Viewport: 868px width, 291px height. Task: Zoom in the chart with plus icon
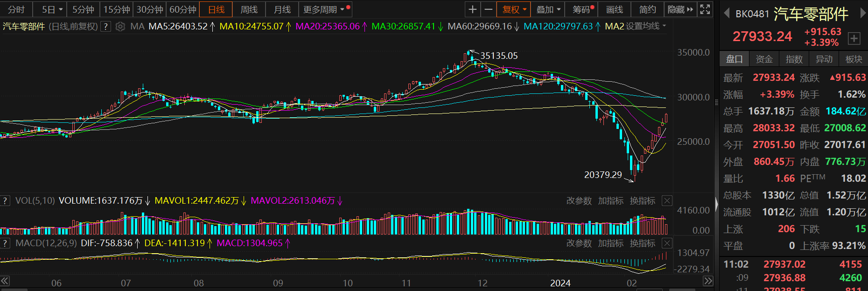click(x=473, y=9)
